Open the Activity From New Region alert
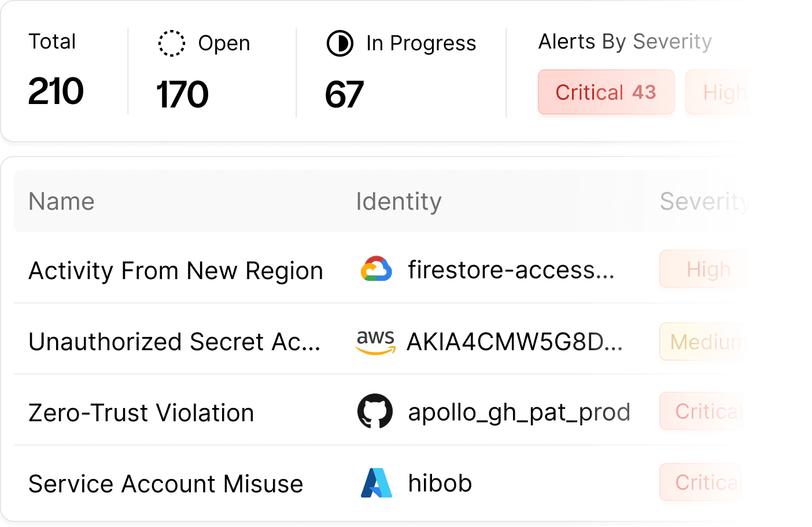 [176, 270]
